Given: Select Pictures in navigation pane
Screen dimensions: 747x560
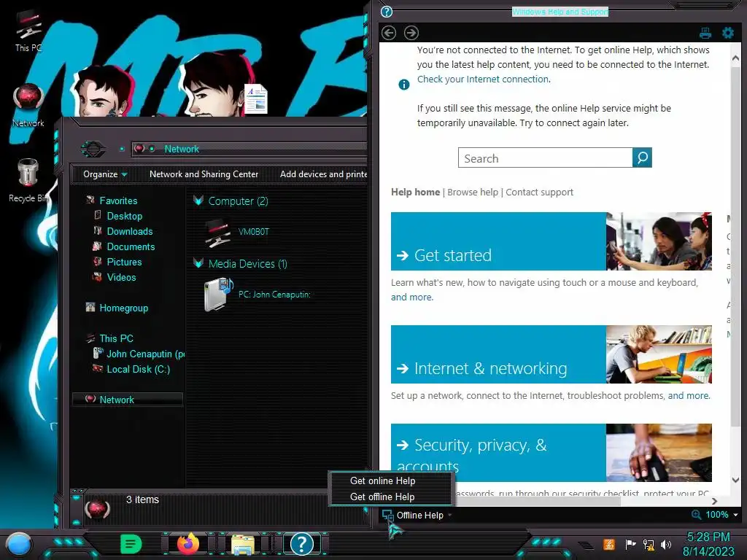Looking at the screenshot, I should [x=124, y=262].
